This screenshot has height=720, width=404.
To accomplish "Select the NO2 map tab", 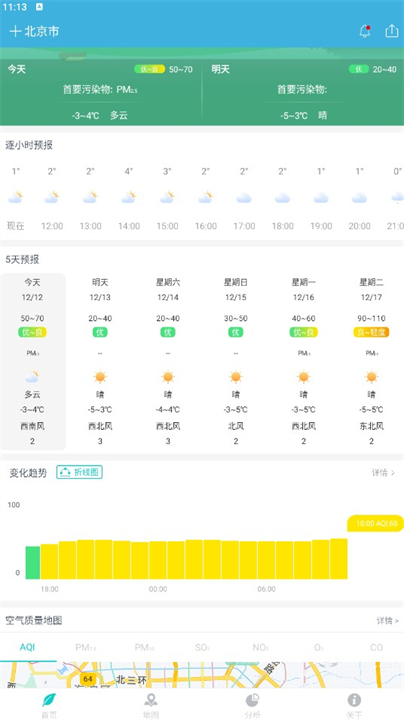I will [x=260, y=647].
